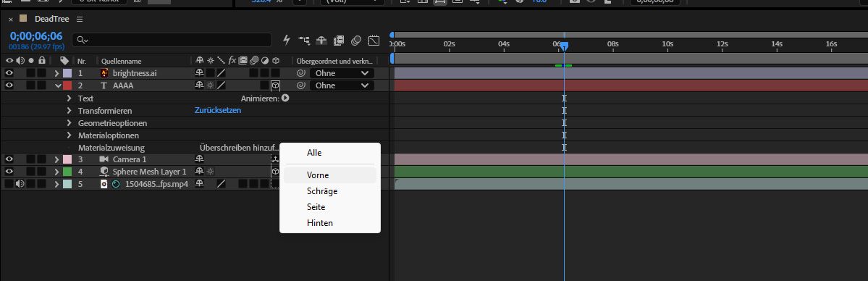Toggle the shy switch of brightness.ai

[199, 72]
